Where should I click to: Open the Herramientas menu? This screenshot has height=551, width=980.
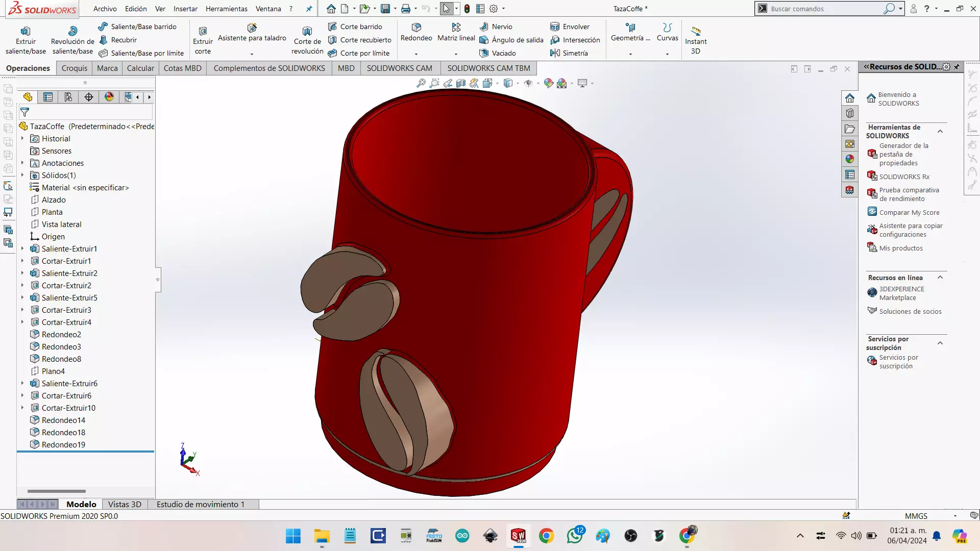[227, 9]
